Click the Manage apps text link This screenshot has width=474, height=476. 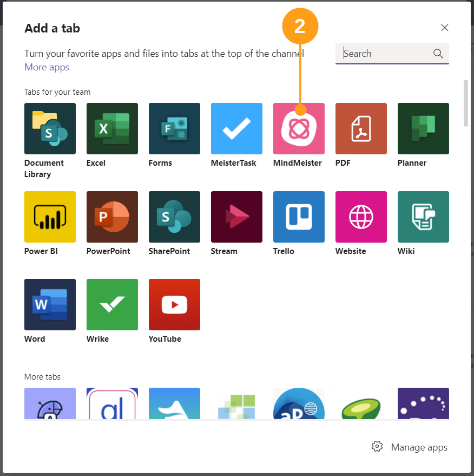tap(419, 447)
